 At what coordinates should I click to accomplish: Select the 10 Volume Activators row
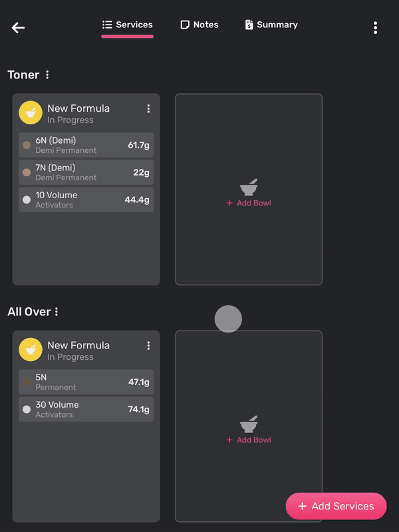[86, 199]
